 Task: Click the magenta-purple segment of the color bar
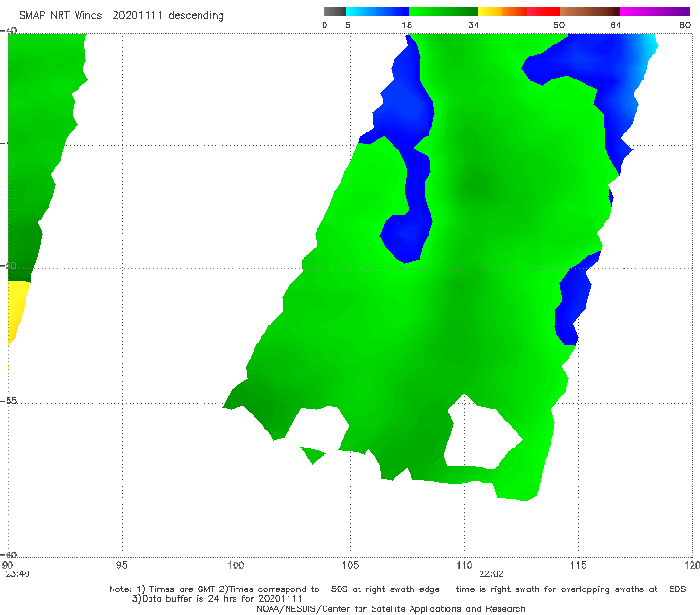pyautogui.click(x=655, y=11)
